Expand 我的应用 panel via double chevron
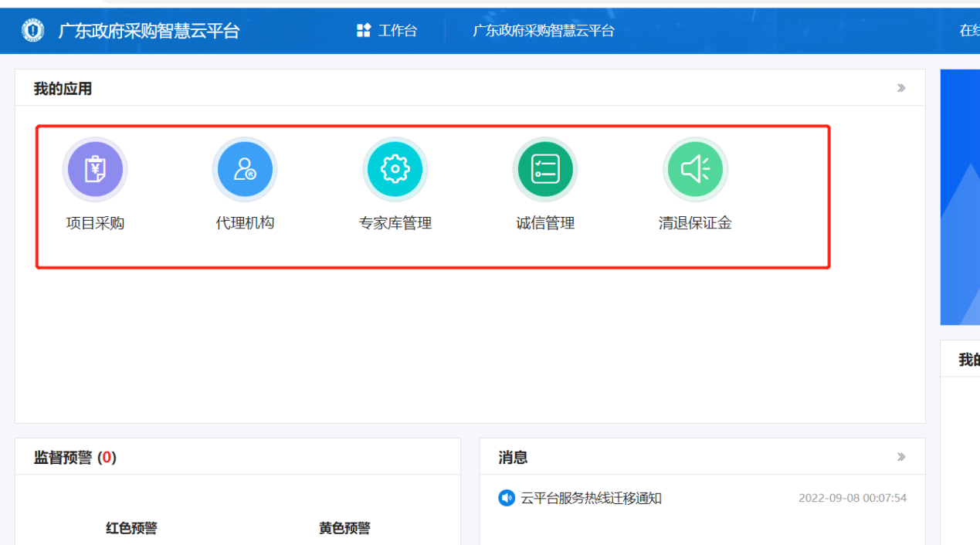This screenshot has width=980, height=545. pos(901,88)
